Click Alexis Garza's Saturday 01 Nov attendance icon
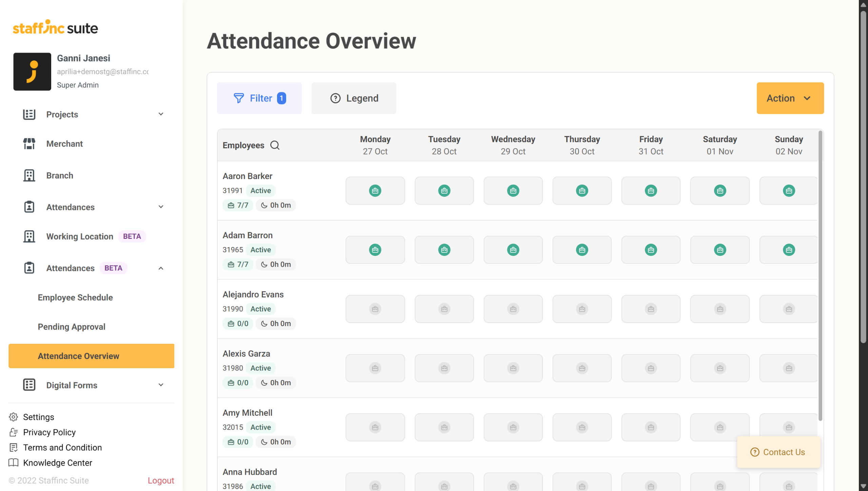 720,368
